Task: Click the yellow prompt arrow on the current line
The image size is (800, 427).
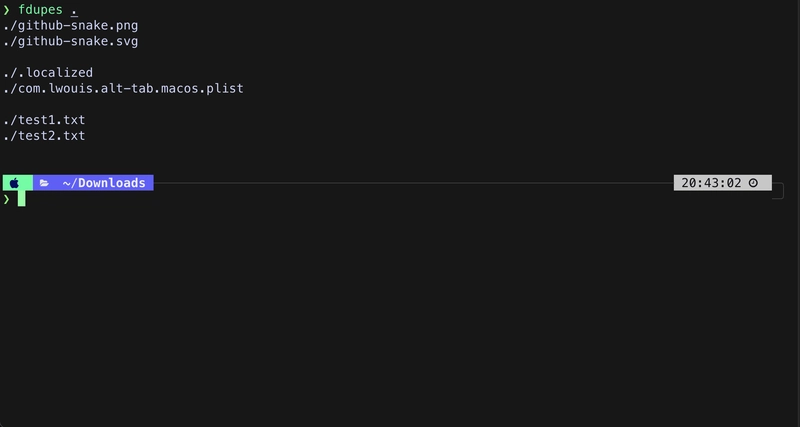Action: [x=6, y=199]
